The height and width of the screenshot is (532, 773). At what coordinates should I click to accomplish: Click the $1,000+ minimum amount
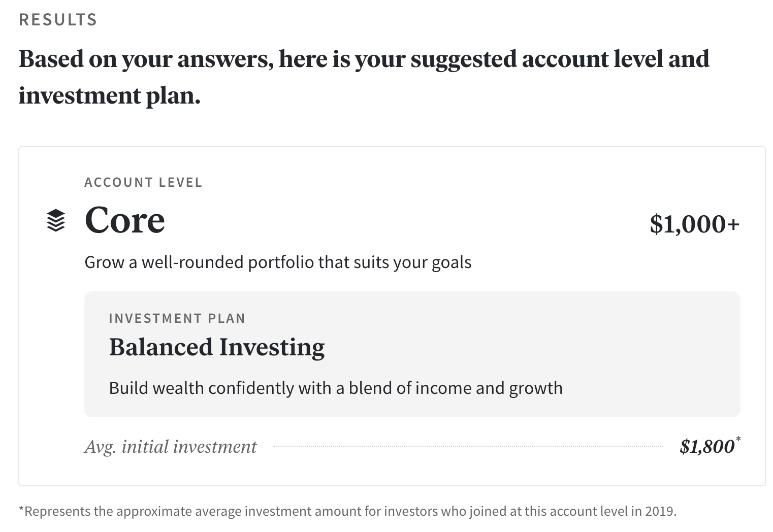pos(694,224)
